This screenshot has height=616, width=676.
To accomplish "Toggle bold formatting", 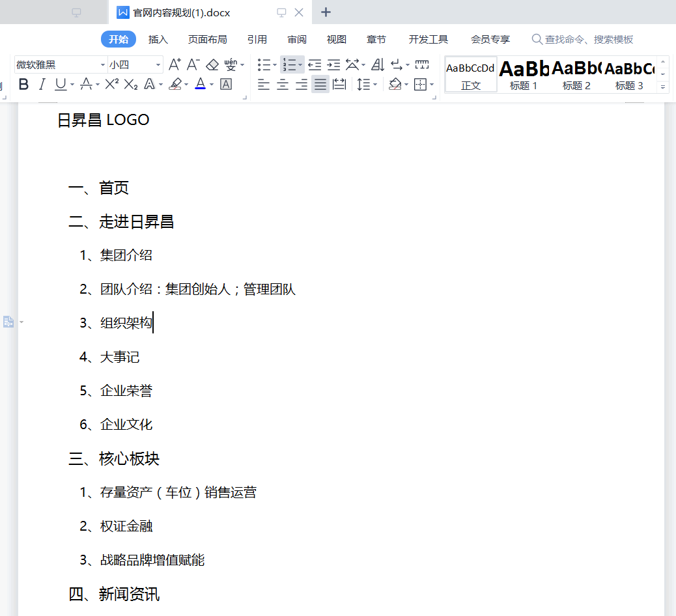I will coord(23,84).
